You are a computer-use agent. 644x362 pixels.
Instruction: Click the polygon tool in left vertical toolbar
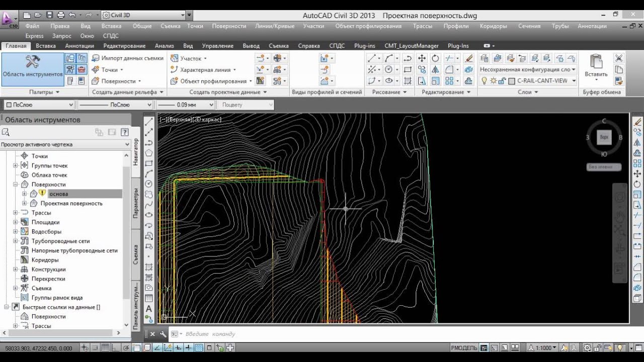[x=149, y=153]
